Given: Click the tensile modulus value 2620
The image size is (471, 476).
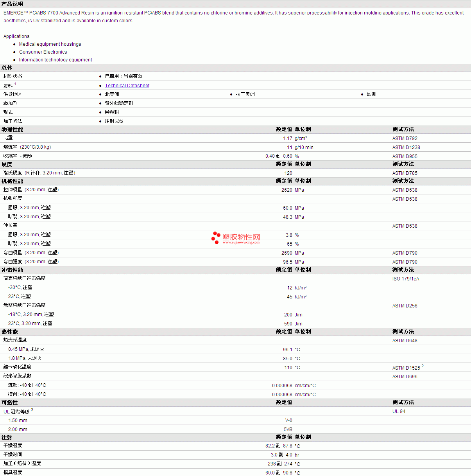Looking at the screenshot, I should (x=287, y=190).
